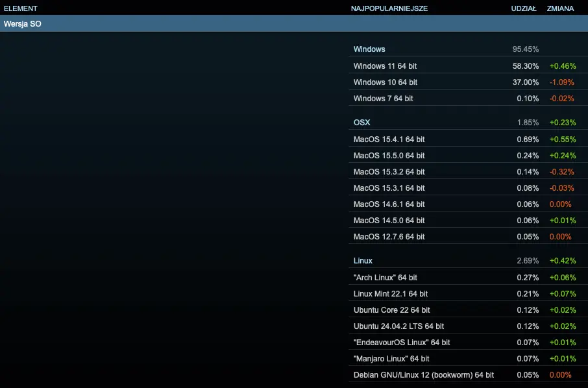The height and width of the screenshot is (388, 588).
Task: Click the -0.32% change value
Action: coord(562,172)
